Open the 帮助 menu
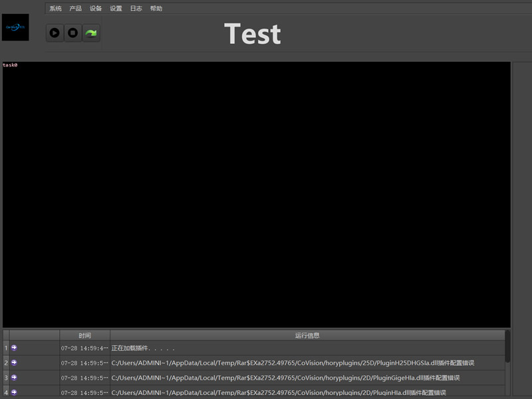 pos(156,9)
